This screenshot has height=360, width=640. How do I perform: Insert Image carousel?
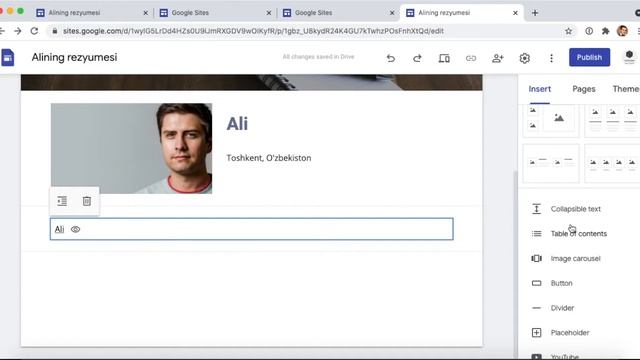point(576,258)
